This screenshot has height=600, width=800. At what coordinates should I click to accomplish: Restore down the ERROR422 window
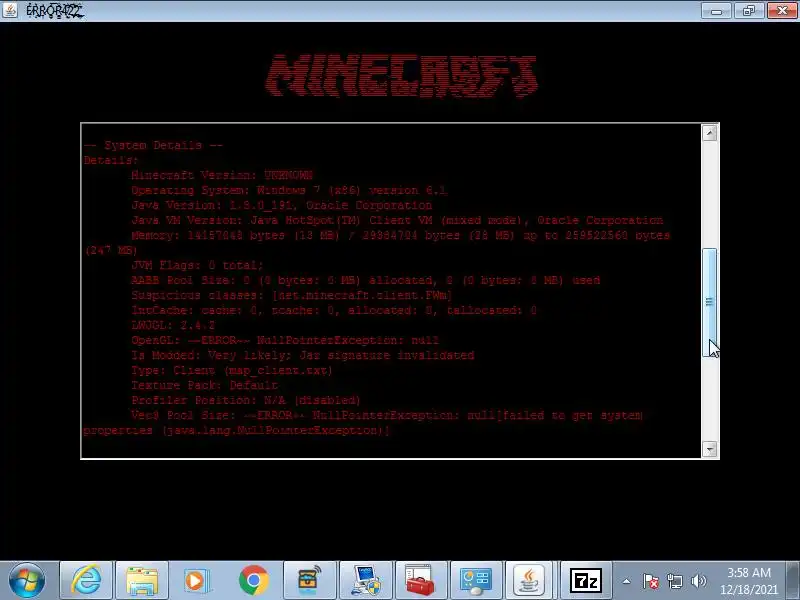(748, 11)
